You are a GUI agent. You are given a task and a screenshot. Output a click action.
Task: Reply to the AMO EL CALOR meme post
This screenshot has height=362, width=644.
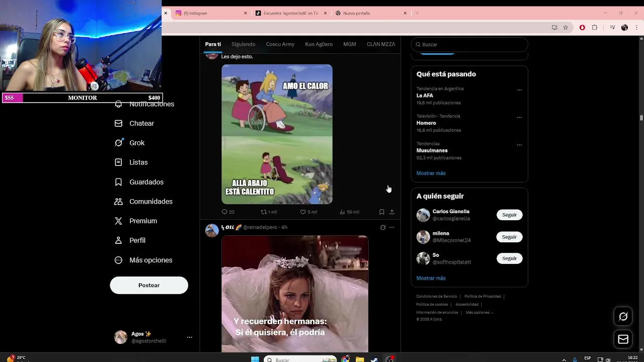(228, 212)
